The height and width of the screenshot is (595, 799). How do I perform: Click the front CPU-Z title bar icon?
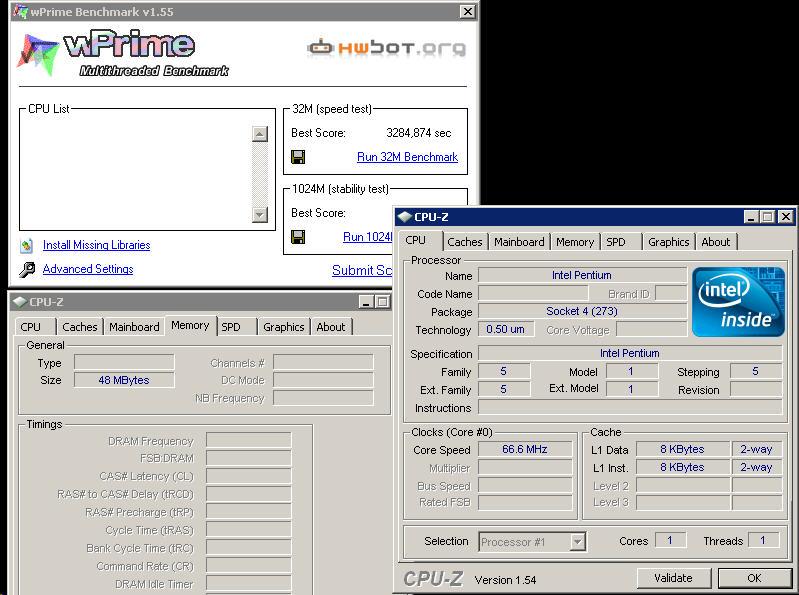pos(405,217)
